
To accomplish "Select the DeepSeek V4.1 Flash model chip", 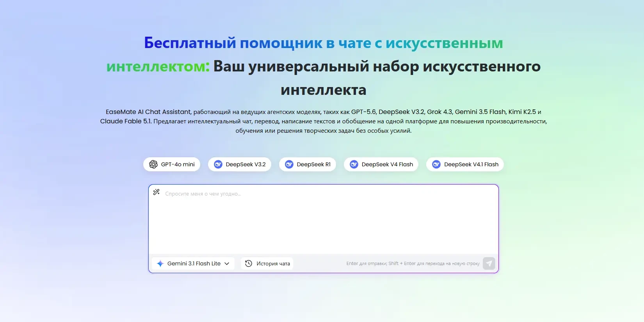I will (x=465, y=164).
